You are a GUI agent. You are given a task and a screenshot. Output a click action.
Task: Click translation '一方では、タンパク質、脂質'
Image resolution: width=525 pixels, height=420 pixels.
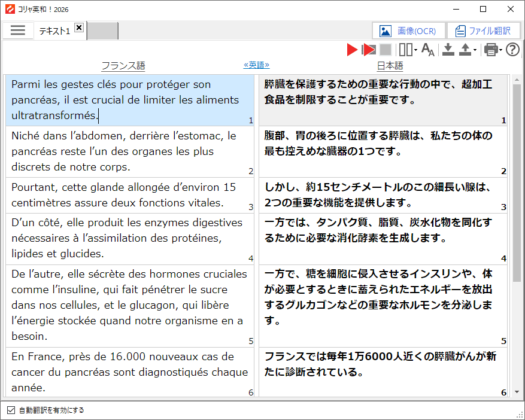(x=383, y=239)
